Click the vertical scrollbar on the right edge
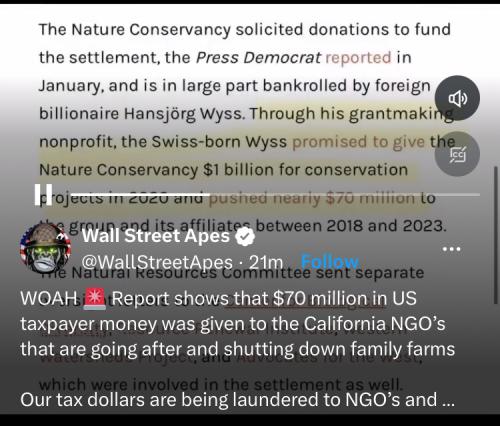This screenshot has width=500, height=426. 496,235
